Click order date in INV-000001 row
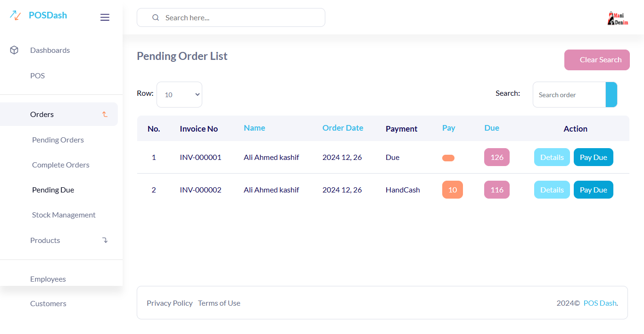 (342, 157)
